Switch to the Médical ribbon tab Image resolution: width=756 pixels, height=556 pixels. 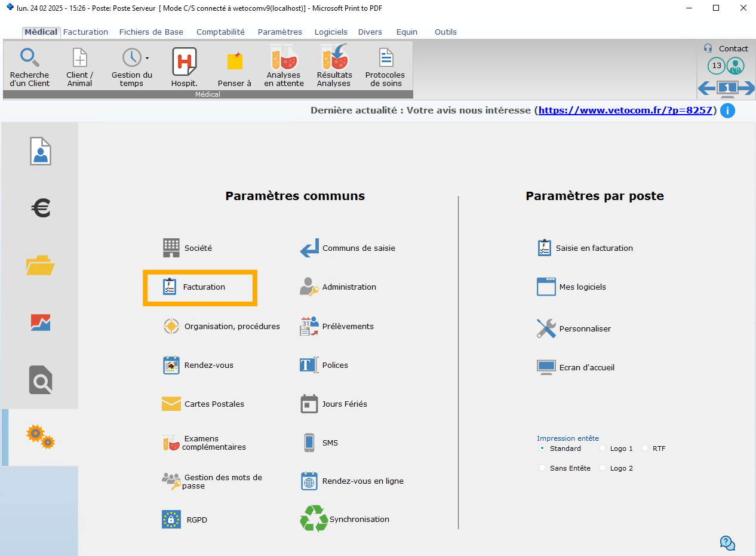[41, 32]
